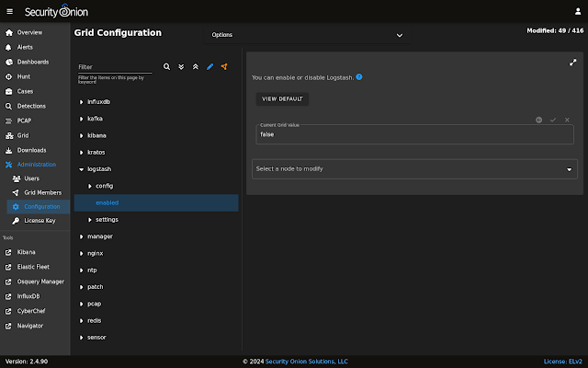The image size is (588, 368).
Task: Collapse the logstash tree node
Action: [x=81, y=169]
